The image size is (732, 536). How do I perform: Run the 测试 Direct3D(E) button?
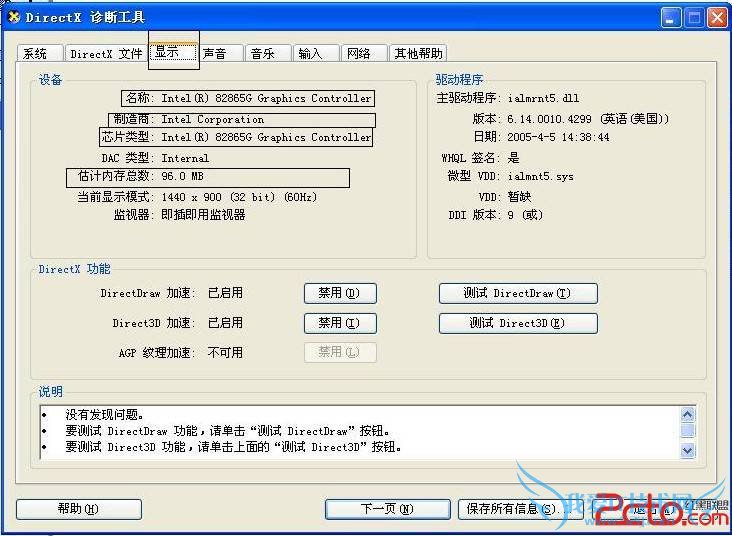tap(518, 323)
